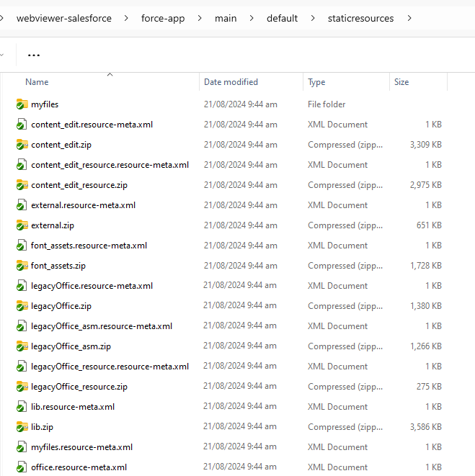Click staticresources breadcrumb segment
This screenshot has width=475, height=476.
point(360,18)
